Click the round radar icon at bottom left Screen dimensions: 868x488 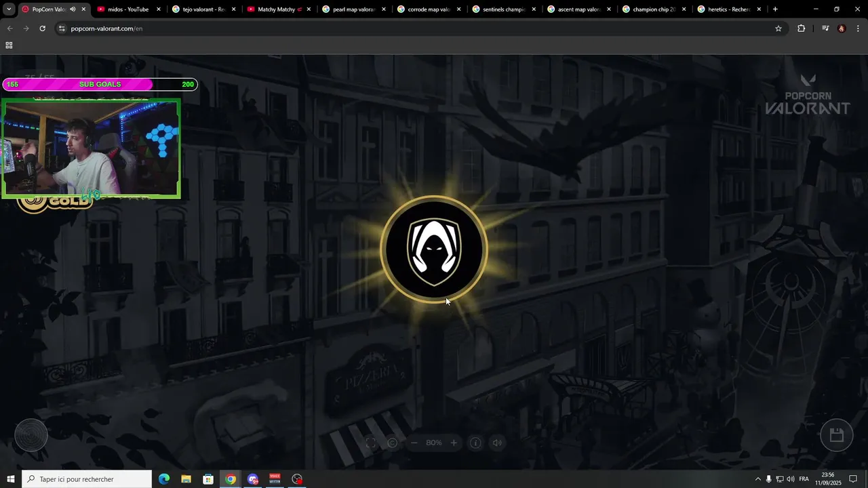[x=31, y=435]
